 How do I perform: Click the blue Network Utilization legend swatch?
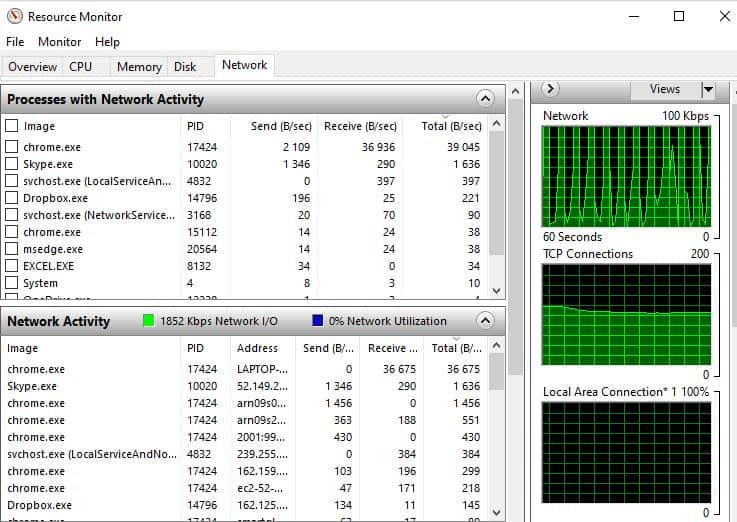point(318,321)
